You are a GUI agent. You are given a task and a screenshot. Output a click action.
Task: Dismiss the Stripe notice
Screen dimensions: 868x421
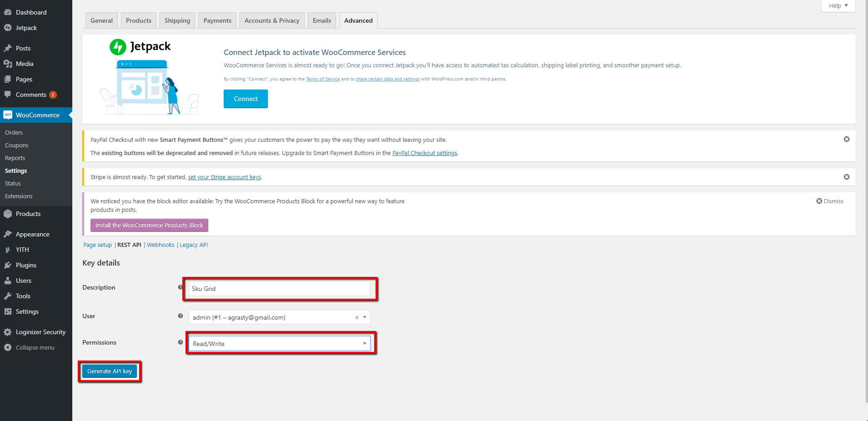(847, 177)
